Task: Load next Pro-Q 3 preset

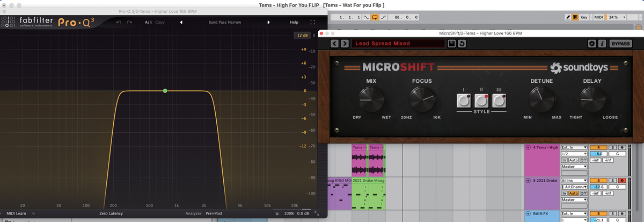Action: tap(268, 22)
